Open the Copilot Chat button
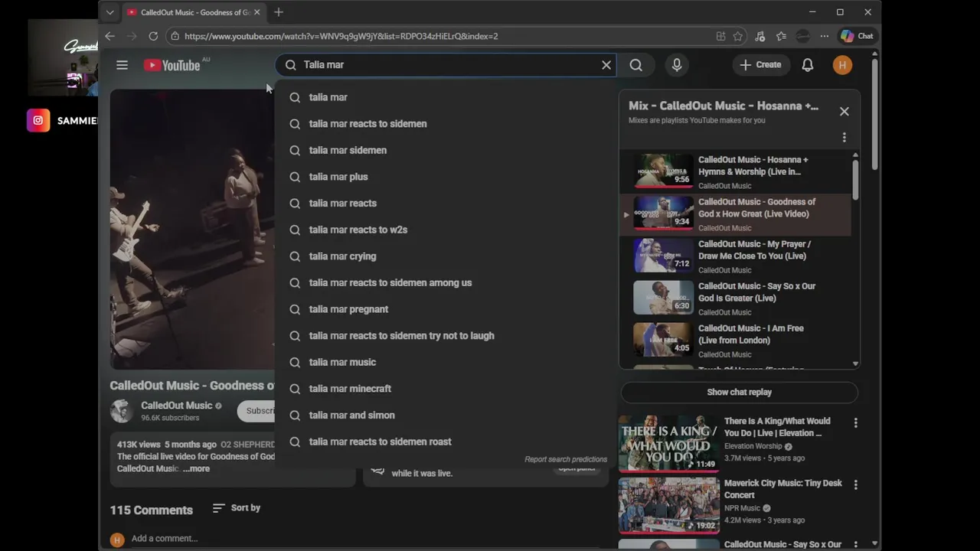This screenshot has width=980, height=551. (857, 36)
